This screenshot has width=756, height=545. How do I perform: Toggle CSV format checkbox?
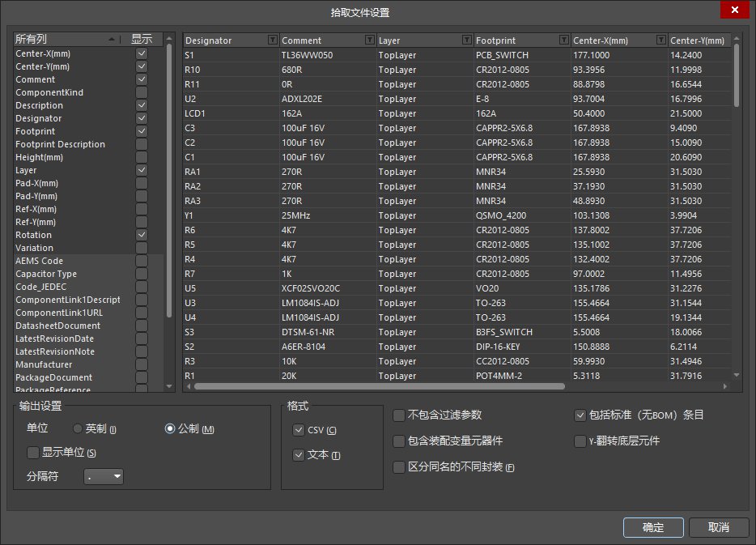(299, 430)
